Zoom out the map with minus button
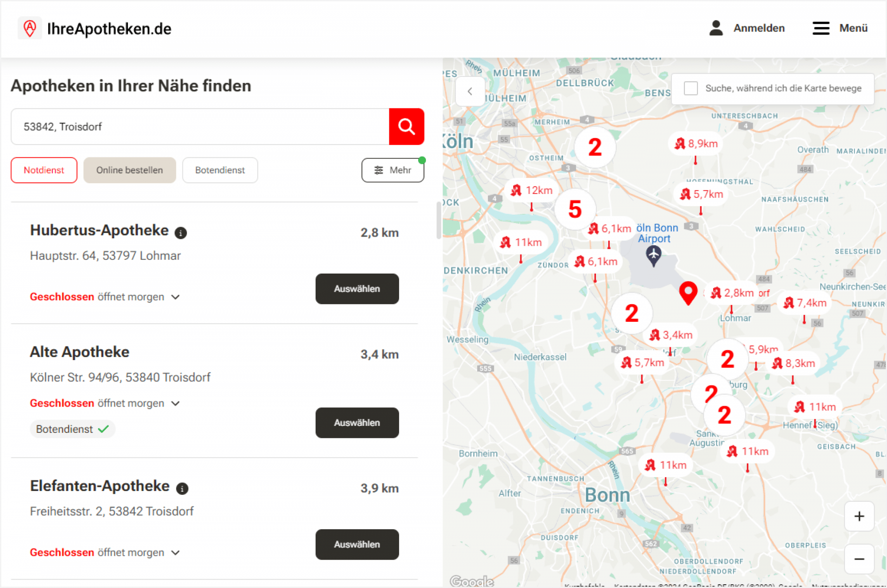Viewport: 887px width, 588px height. pos(859,559)
